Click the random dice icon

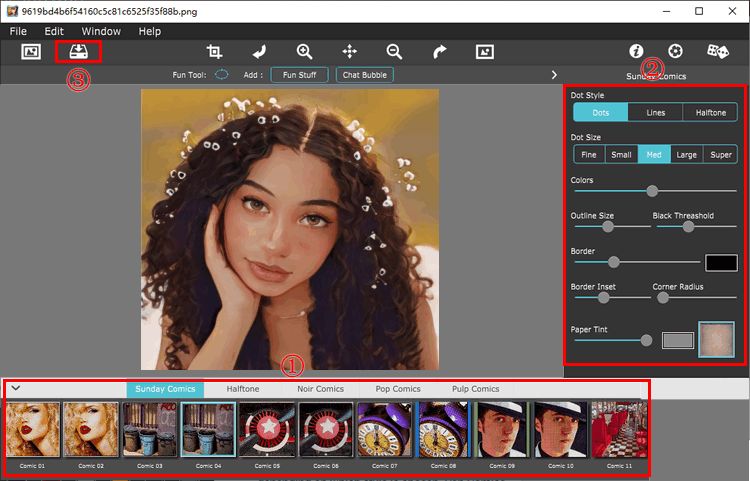point(717,51)
